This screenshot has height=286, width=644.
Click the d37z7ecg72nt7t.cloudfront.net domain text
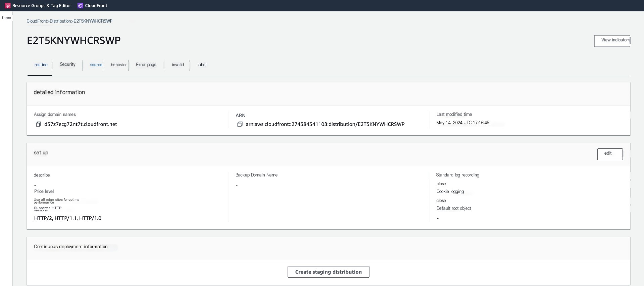(80, 124)
